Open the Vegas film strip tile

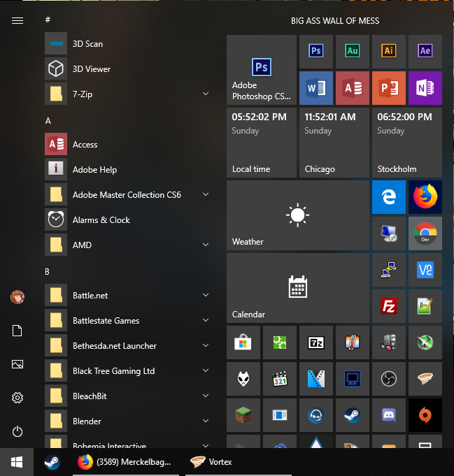[316, 379]
